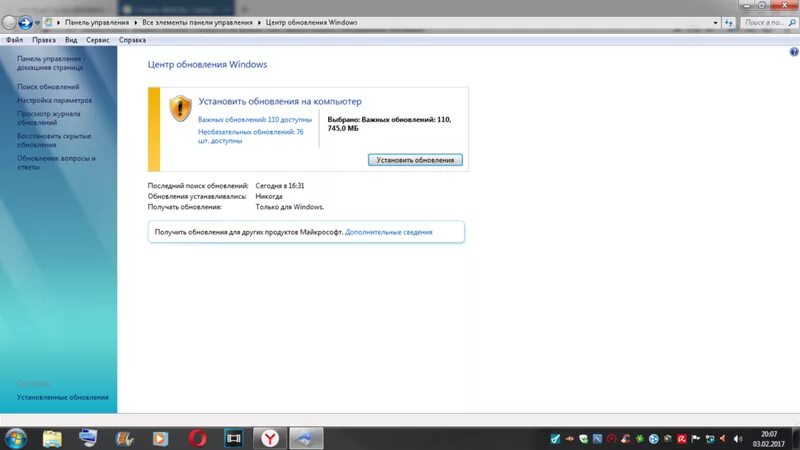
Task: Open Windows Explorer from taskbar
Action: click(x=52, y=438)
